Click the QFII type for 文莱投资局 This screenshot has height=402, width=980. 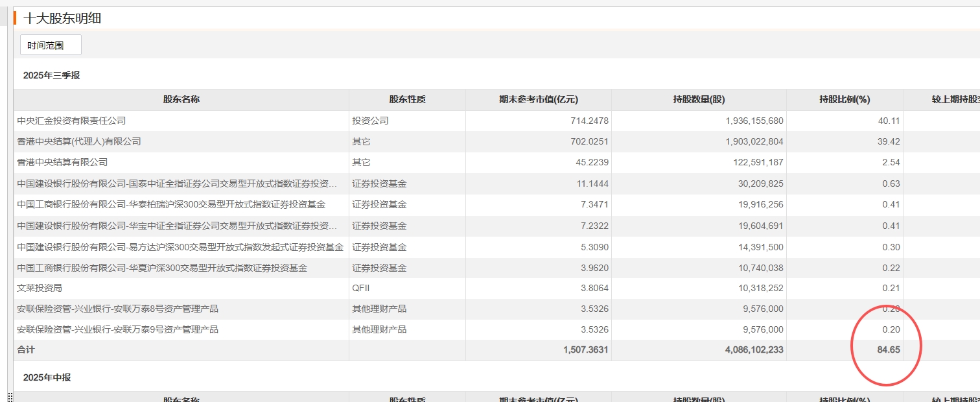[x=361, y=288]
